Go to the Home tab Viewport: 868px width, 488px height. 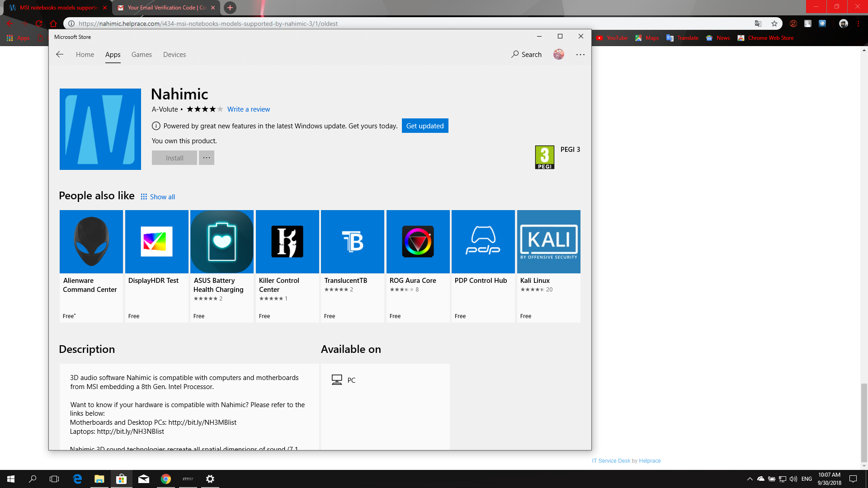pyautogui.click(x=85, y=54)
